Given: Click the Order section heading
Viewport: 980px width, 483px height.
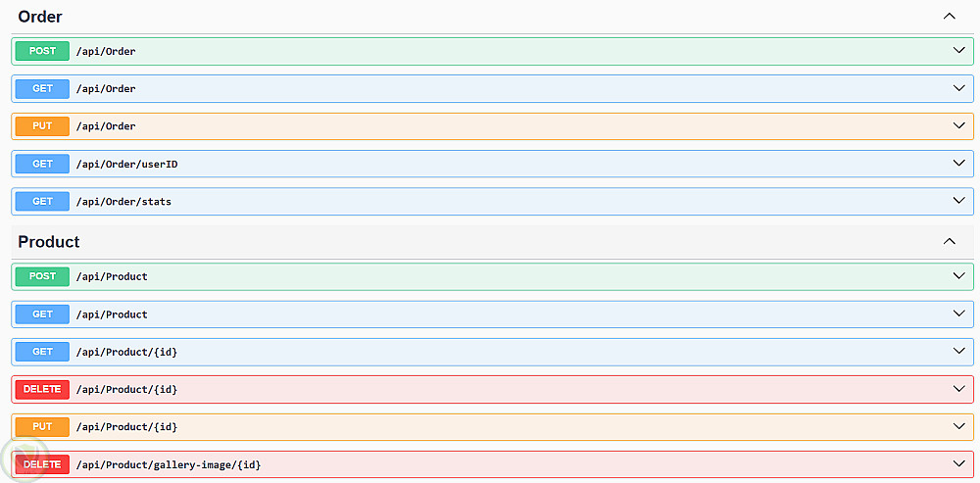Looking at the screenshot, I should click(x=40, y=17).
